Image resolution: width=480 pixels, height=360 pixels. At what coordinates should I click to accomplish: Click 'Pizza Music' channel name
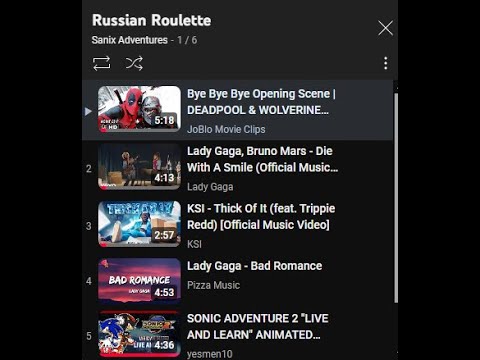click(213, 285)
